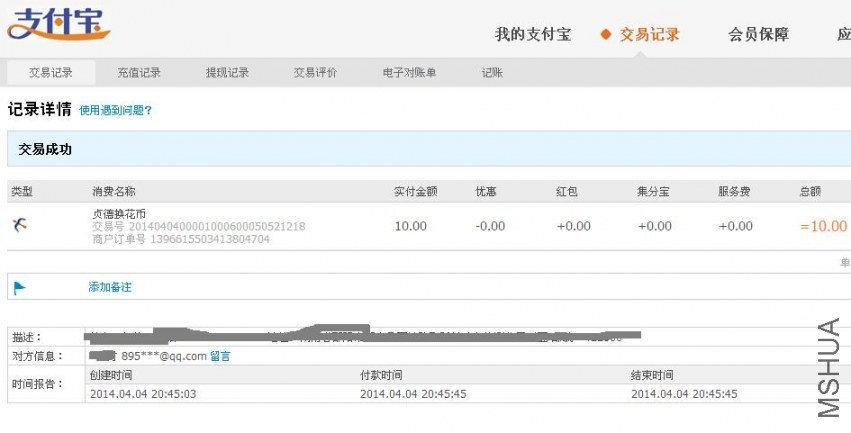Image resolution: width=851 pixels, height=433 pixels.
Task: Open 会员保障 in the top navigation
Action: pos(758,35)
